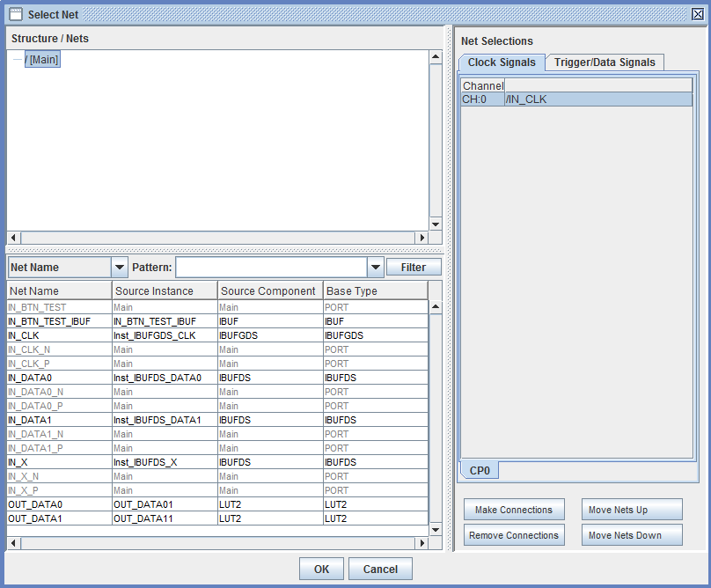Select the IN_X net row
The image size is (711, 588).
tap(217, 462)
